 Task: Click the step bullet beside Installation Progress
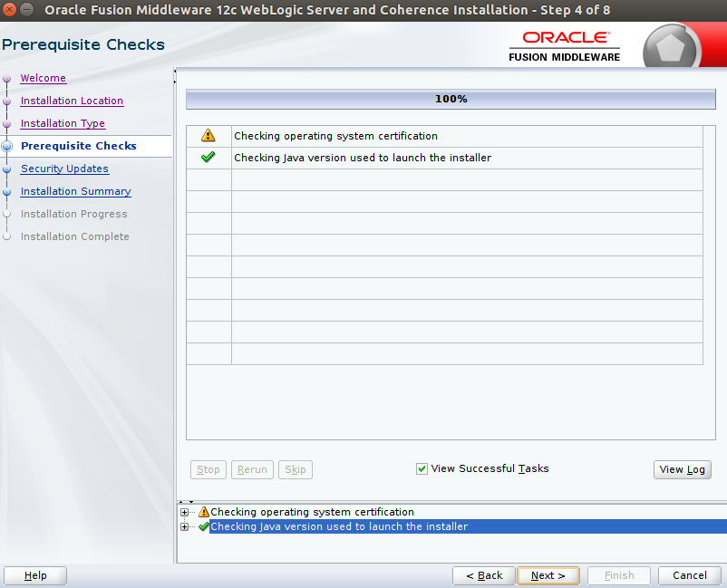point(8,214)
